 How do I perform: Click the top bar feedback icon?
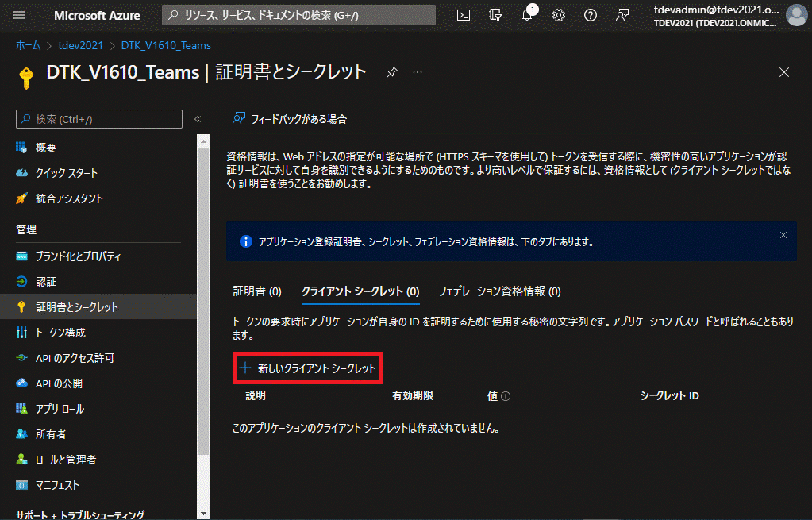click(x=622, y=15)
